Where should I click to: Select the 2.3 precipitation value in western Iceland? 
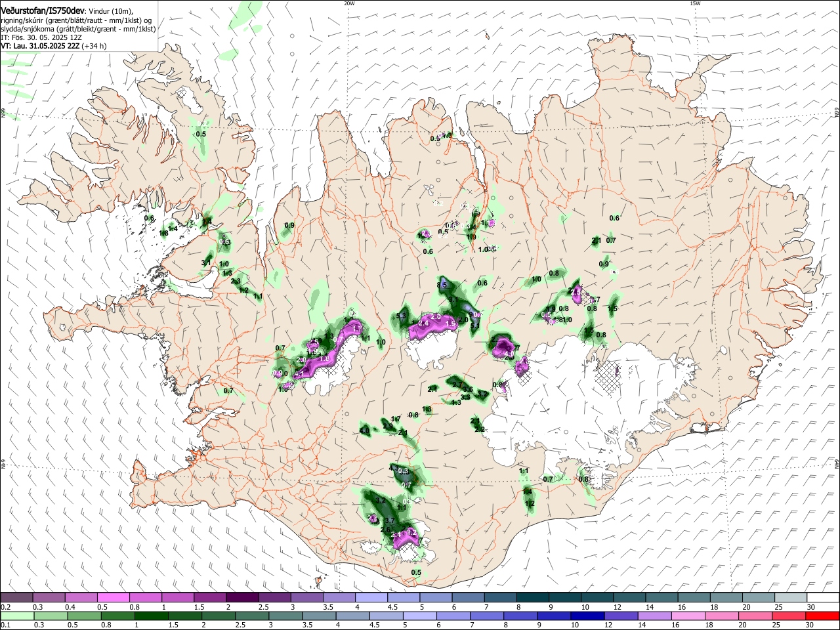tap(236, 281)
